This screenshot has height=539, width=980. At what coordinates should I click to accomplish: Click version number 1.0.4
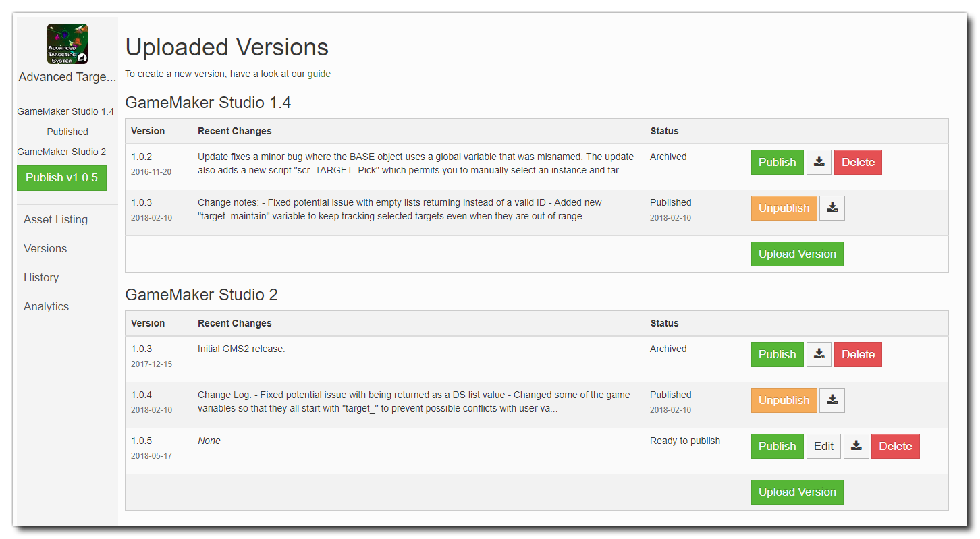[x=141, y=395]
